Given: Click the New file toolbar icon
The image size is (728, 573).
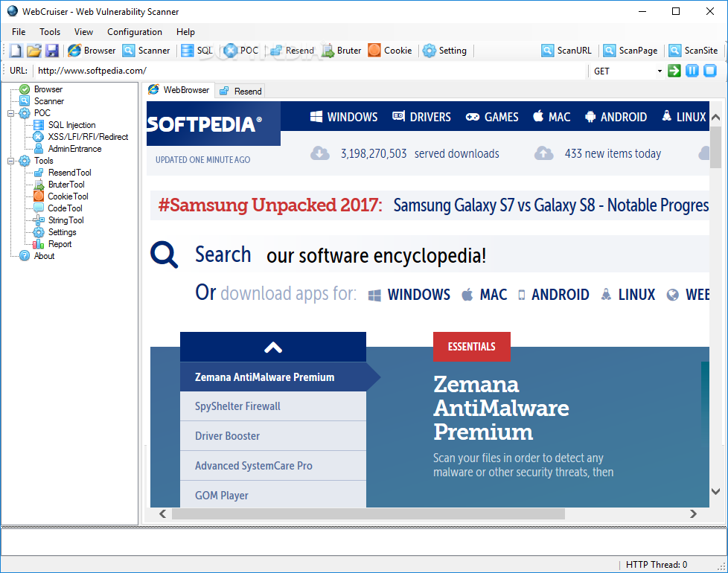Looking at the screenshot, I should point(16,51).
